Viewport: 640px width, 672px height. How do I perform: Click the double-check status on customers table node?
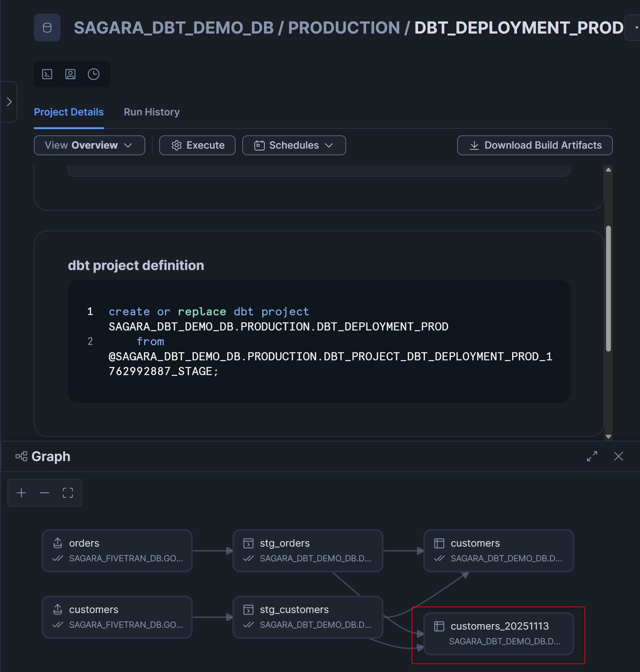[439, 558]
